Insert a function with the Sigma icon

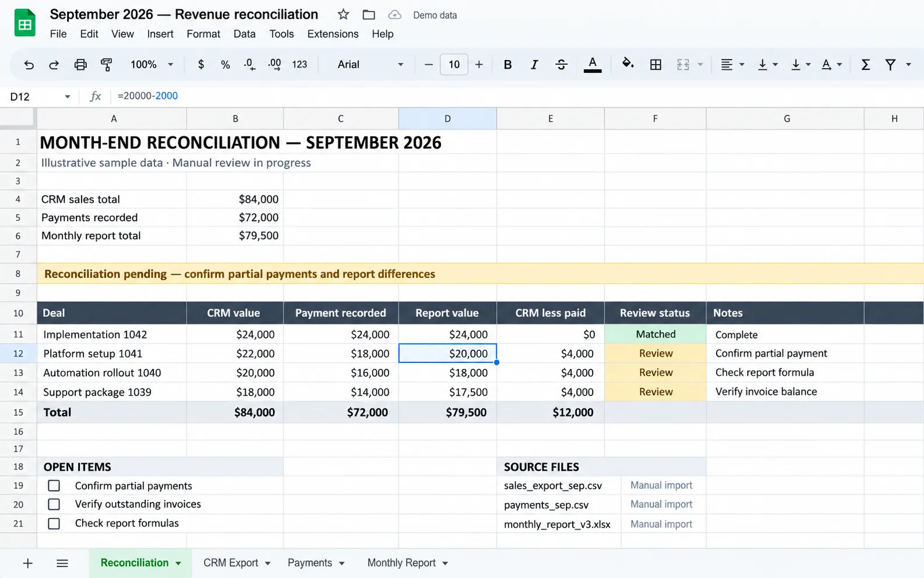[866, 65]
